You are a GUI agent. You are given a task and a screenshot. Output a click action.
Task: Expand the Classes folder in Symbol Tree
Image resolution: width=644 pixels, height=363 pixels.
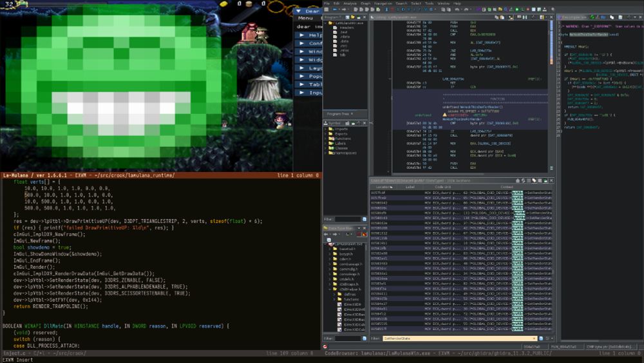tap(326, 148)
